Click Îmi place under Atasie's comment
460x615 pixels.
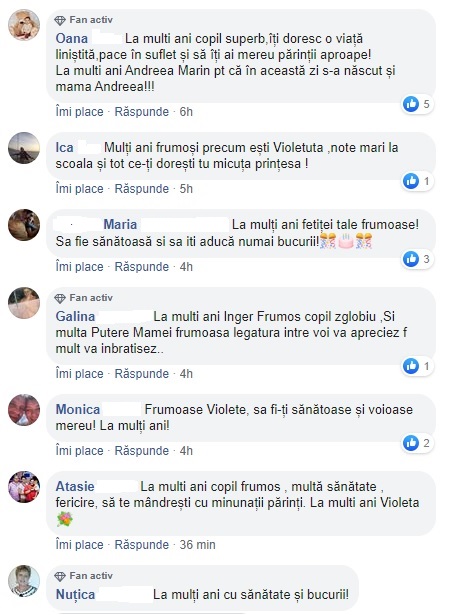click(79, 545)
